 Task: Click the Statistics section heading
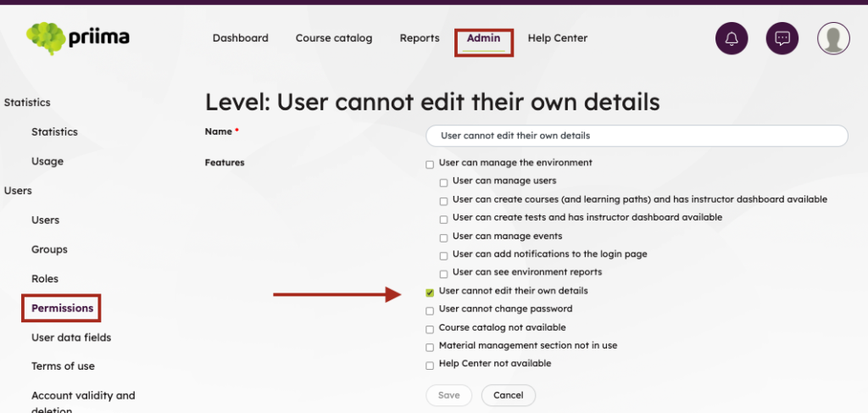click(x=27, y=103)
